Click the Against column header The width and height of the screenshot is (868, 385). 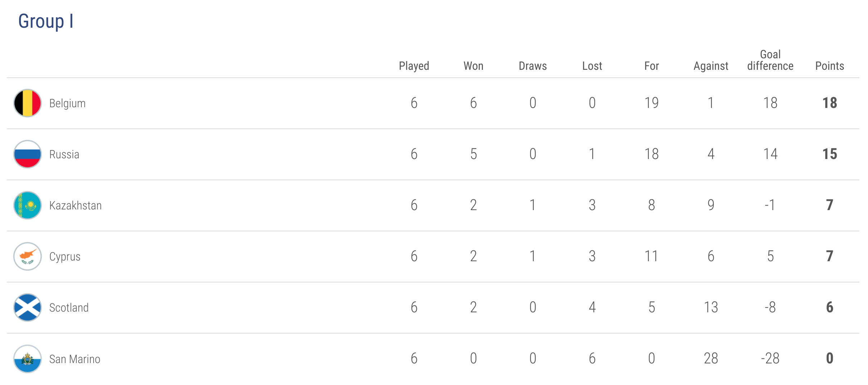click(x=711, y=66)
